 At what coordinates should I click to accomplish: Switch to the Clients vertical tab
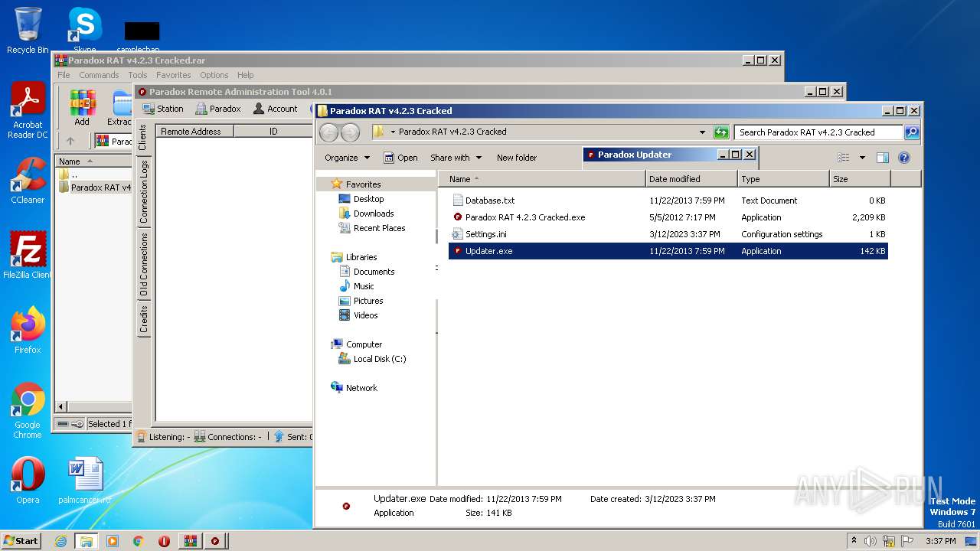(x=142, y=138)
